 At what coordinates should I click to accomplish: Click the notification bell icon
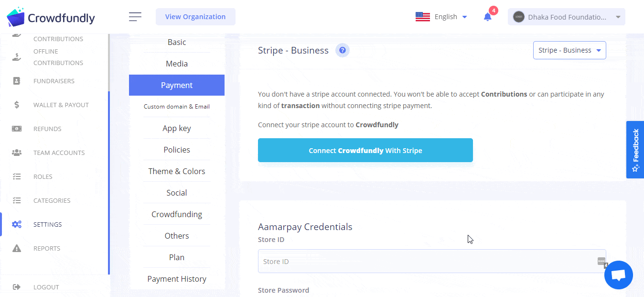(x=487, y=17)
